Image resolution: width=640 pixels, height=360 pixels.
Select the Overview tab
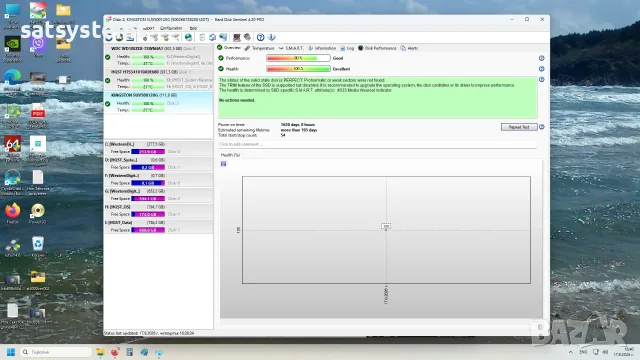coord(229,48)
